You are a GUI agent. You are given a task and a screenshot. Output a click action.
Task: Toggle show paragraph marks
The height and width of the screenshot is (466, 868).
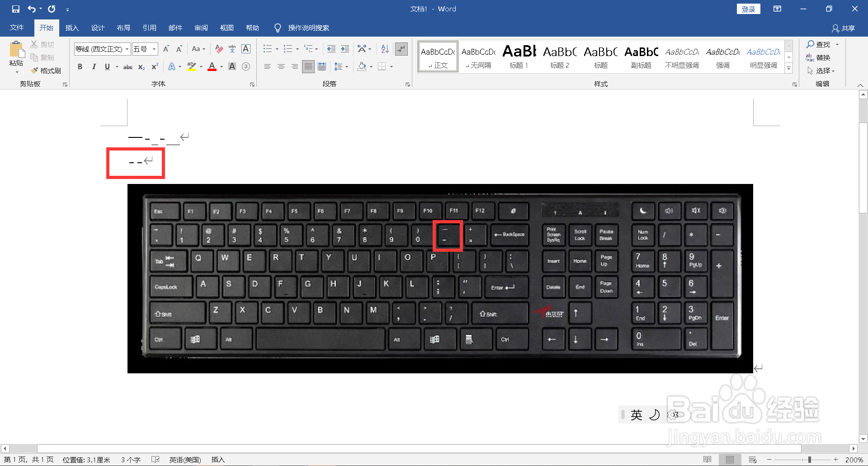tap(401, 49)
